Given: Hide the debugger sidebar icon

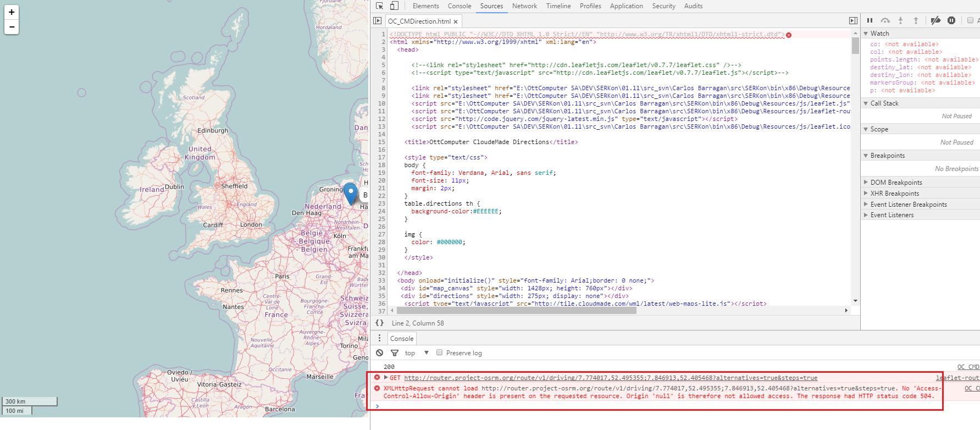Looking at the screenshot, I should click(x=853, y=21).
